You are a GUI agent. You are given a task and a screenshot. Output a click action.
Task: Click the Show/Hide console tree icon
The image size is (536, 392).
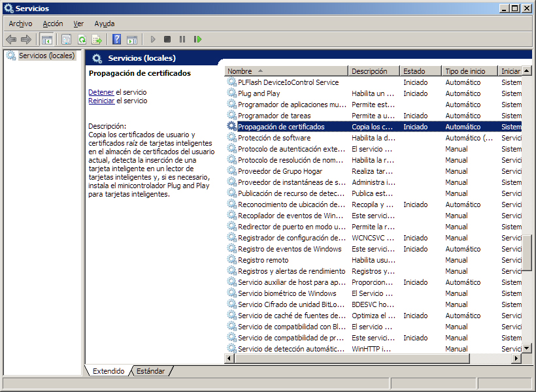pos(47,40)
